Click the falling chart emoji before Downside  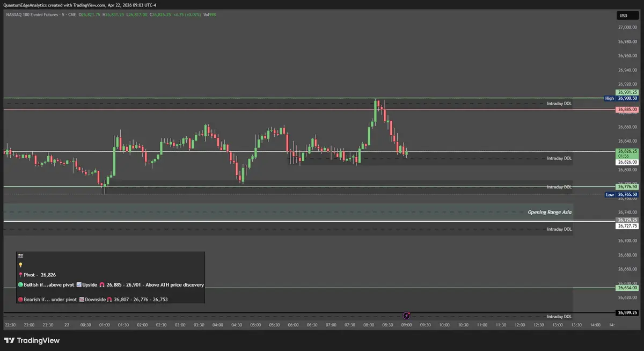82,299
